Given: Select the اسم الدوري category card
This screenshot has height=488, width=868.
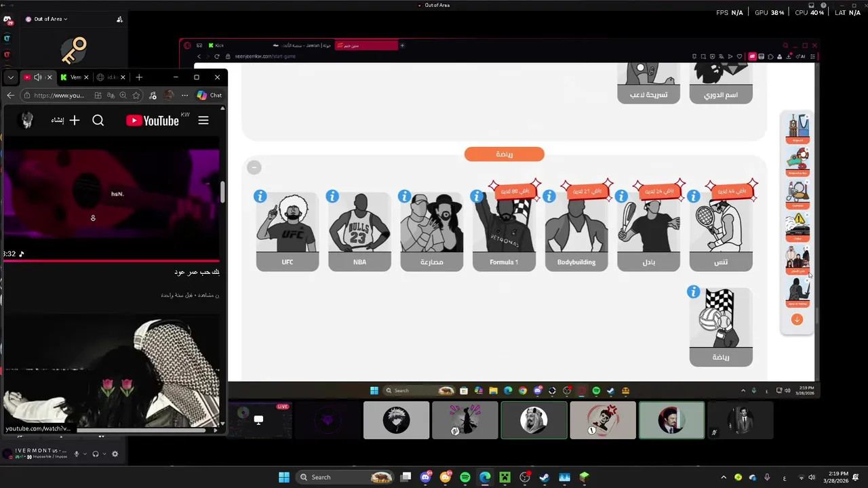Looking at the screenshot, I should tap(721, 83).
